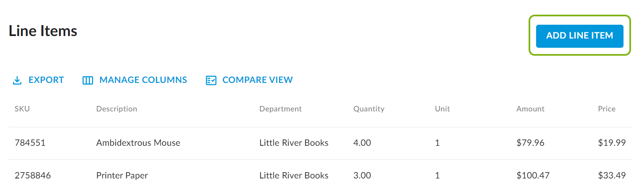Select the Description column header
This screenshot has height=191, width=644.
tap(117, 109)
